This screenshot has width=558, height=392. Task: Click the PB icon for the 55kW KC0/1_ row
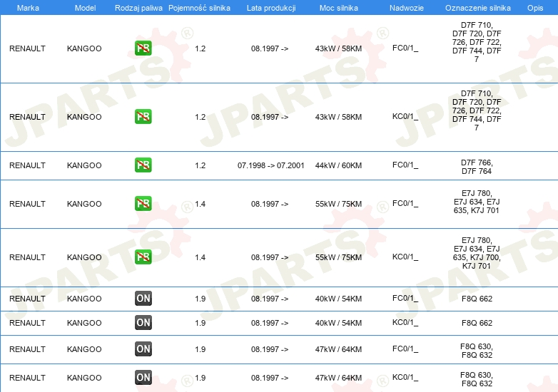pyautogui.click(x=143, y=257)
